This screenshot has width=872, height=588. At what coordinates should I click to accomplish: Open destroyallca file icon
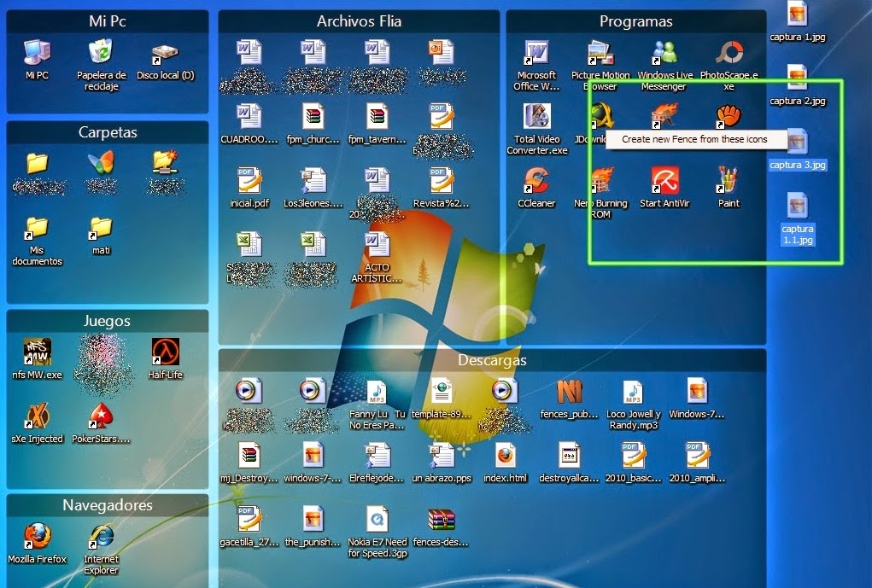click(570, 457)
